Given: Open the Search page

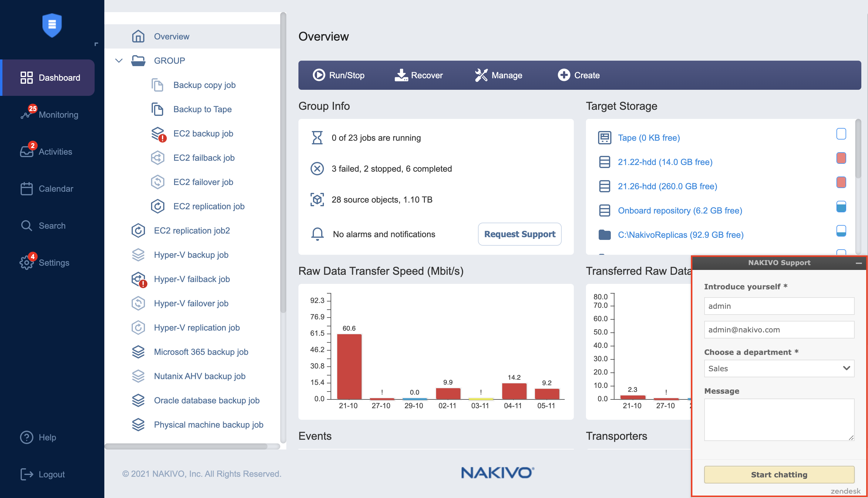Looking at the screenshot, I should click(x=43, y=225).
